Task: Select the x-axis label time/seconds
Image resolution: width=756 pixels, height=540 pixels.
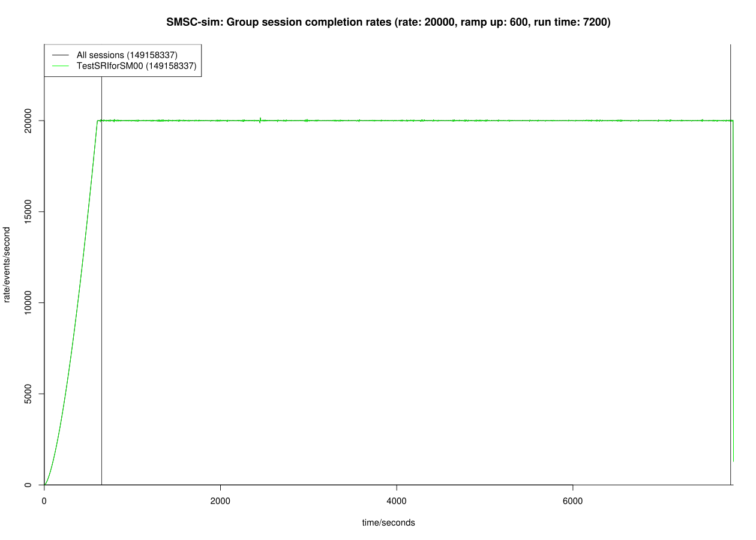Action: (x=389, y=523)
